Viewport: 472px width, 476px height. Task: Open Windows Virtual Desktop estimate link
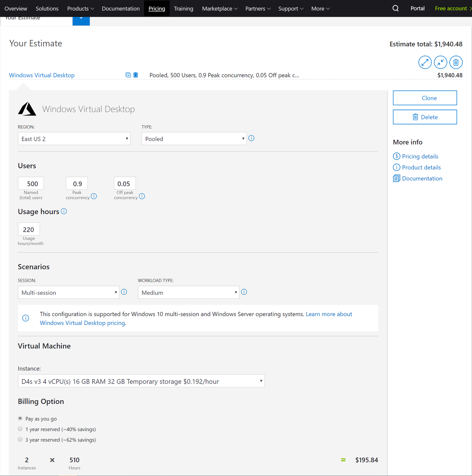[x=42, y=75]
